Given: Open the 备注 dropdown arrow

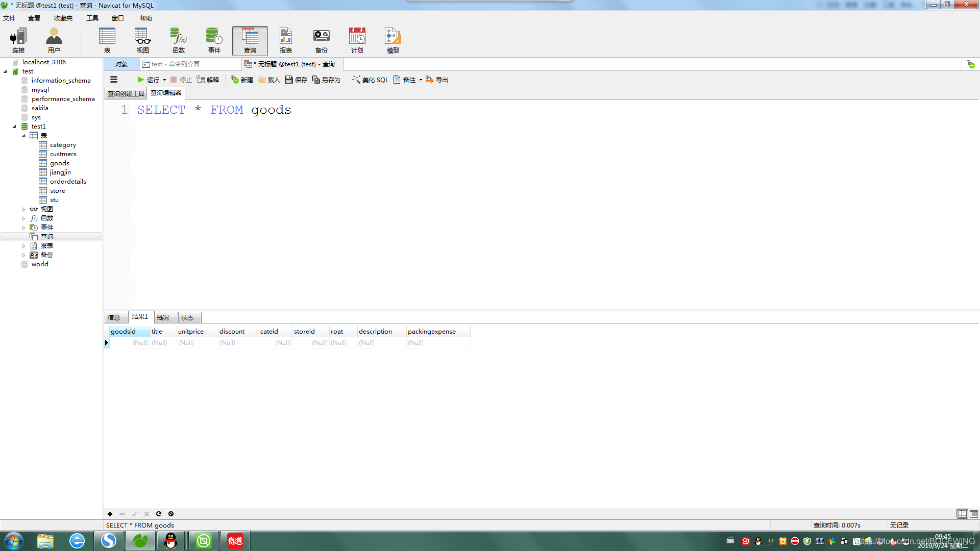Looking at the screenshot, I should point(421,80).
